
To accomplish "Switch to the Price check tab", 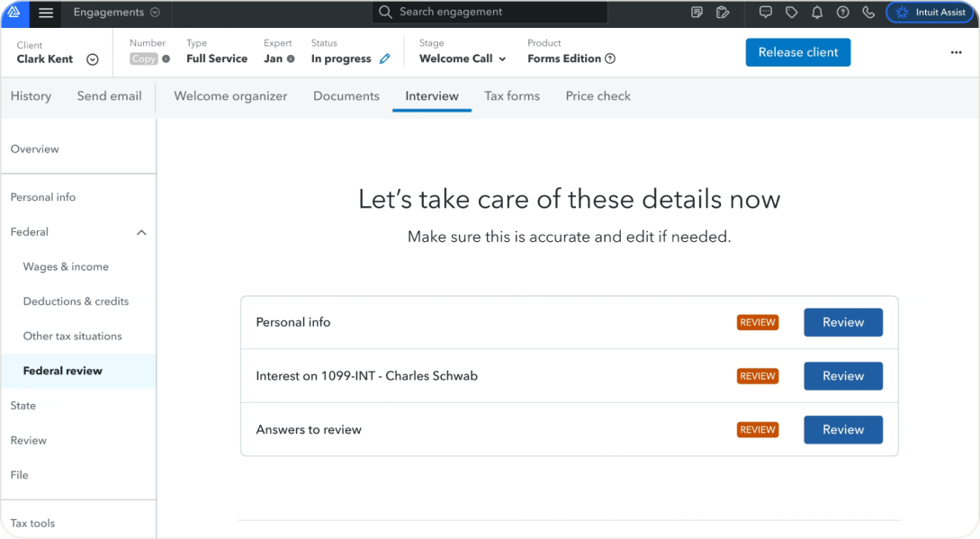I will (x=598, y=96).
